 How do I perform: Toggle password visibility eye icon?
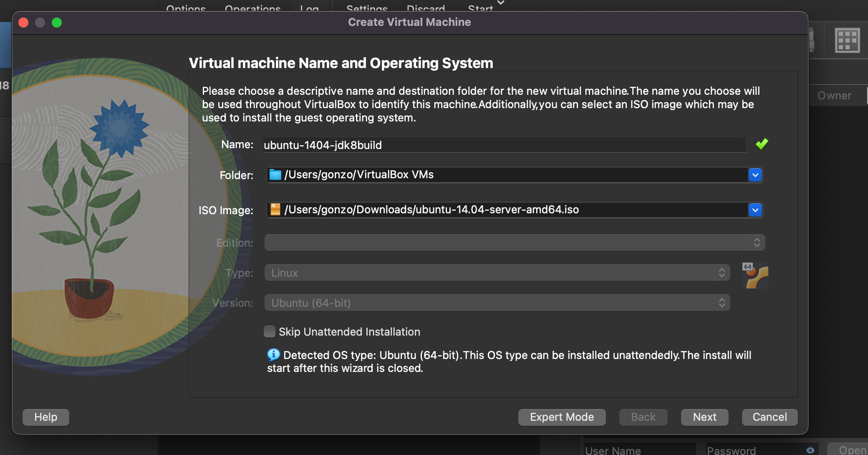tap(810, 450)
